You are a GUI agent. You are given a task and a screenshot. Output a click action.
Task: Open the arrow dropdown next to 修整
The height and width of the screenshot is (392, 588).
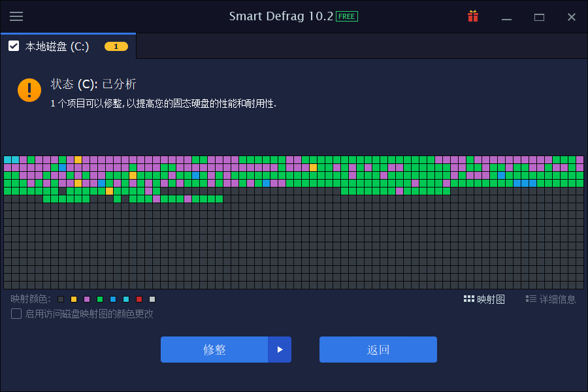280,350
